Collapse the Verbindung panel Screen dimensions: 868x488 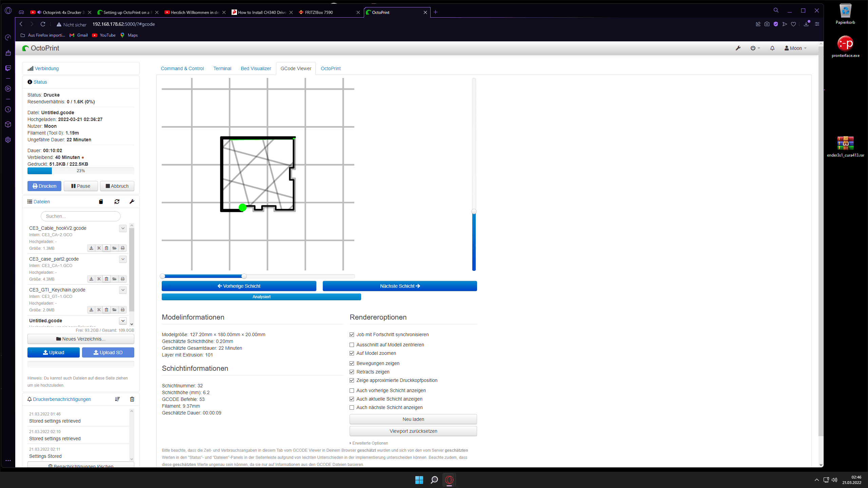[47, 68]
